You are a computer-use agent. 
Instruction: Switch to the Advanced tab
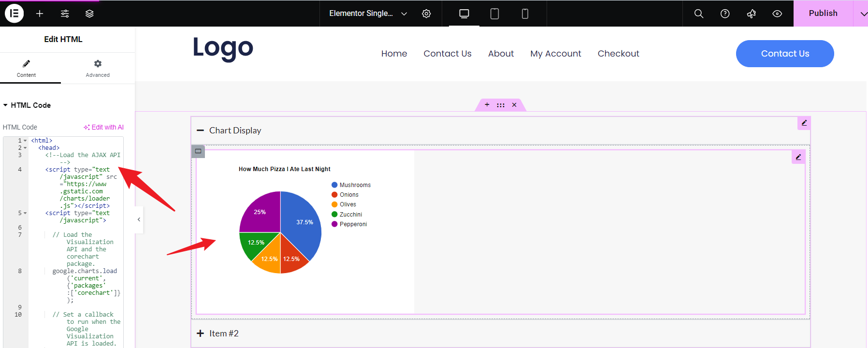pyautogui.click(x=98, y=69)
